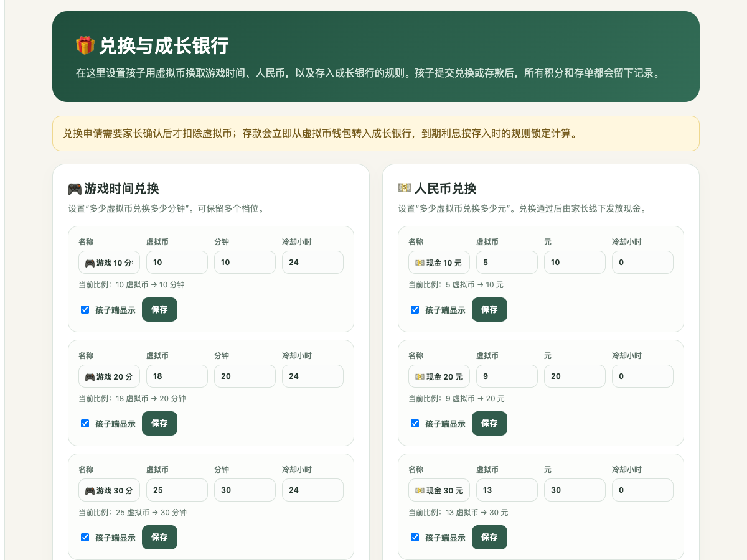Screen dimensions: 747x560
Task: Edit 冷却小时 field for 现金 20 元 tier
Action: [642, 376]
